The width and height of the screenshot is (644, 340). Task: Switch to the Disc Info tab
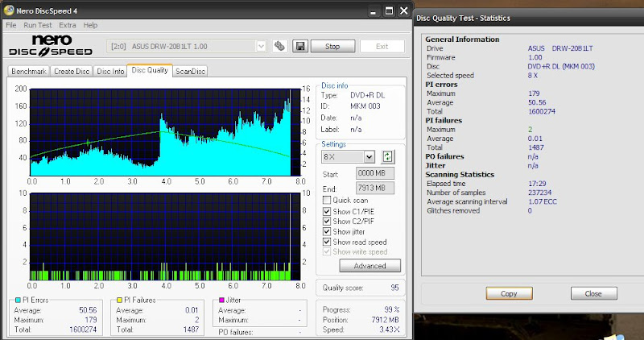[110, 71]
